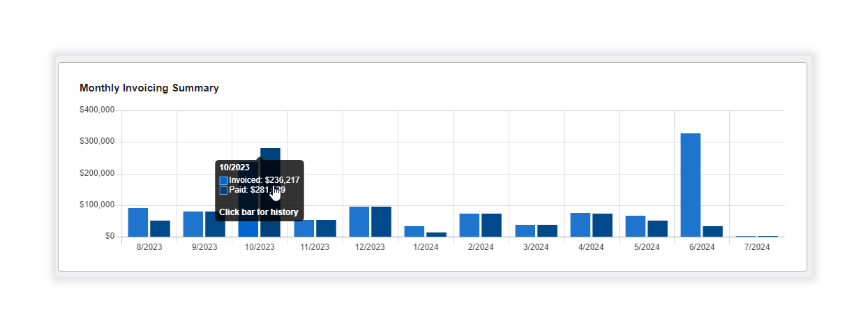Click the 11/2023 Invoiced bar
868x333 pixels.
tap(304, 228)
